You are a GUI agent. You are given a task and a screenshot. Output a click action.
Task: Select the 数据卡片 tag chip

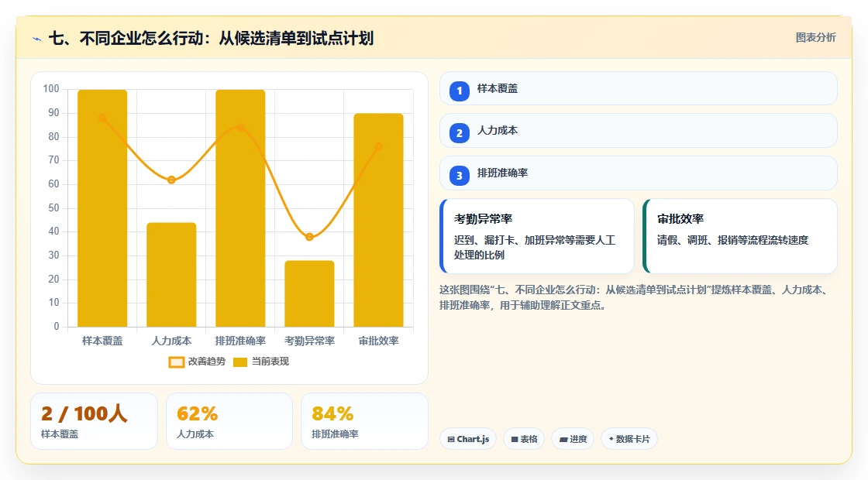click(x=629, y=439)
